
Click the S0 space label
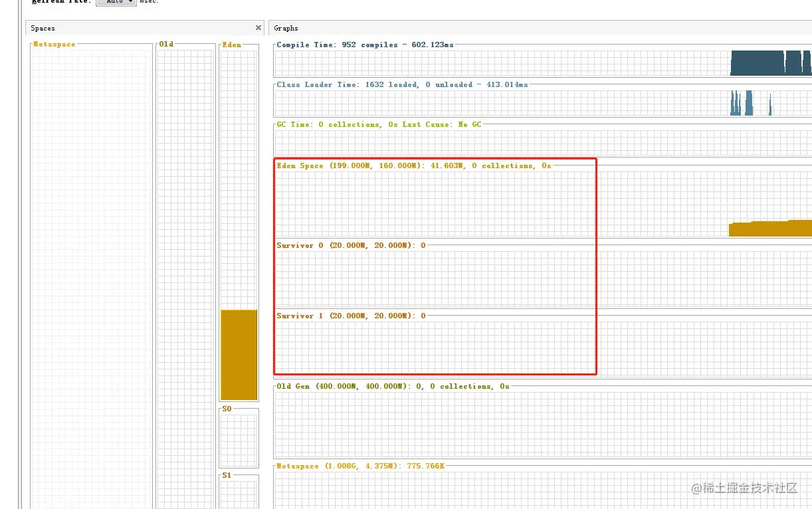click(x=227, y=409)
